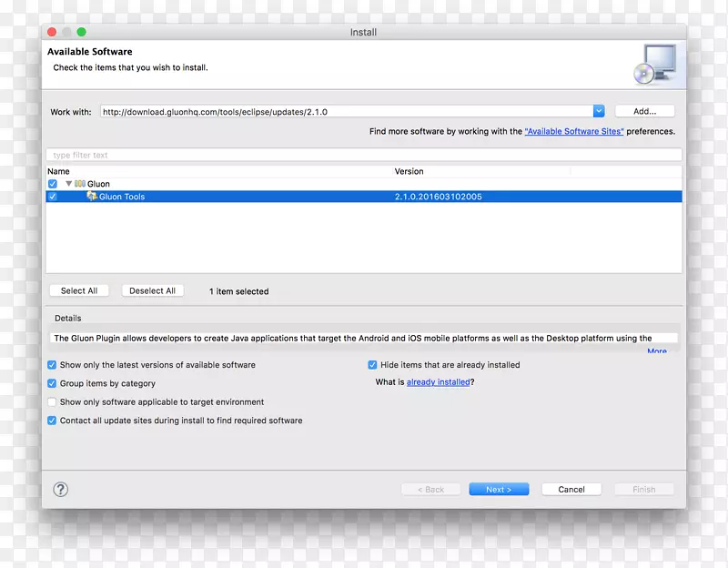728x568 pixels.
Task: Collapse the Gluon tree node
Action: 68,184
